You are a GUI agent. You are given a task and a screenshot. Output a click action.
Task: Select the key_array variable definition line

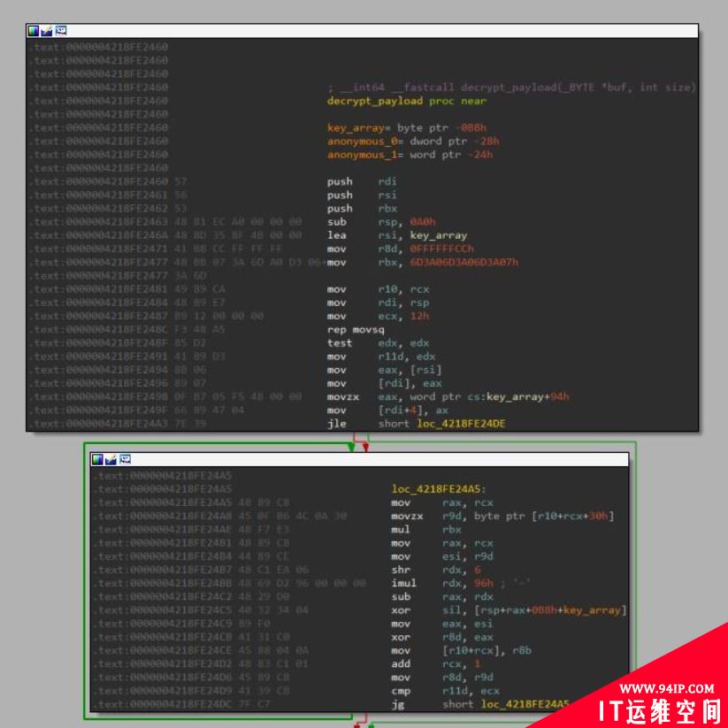pyautogui.click(x=407, y=127)
